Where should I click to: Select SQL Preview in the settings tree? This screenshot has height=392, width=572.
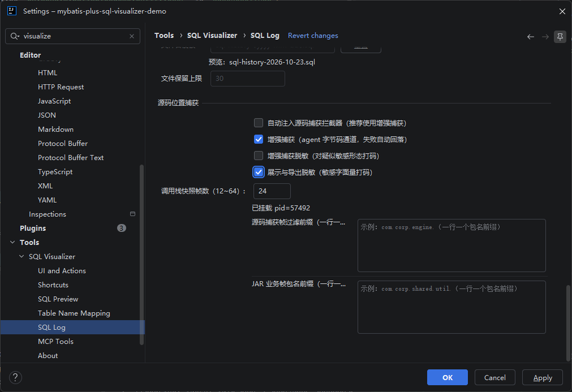coord(58,299)
